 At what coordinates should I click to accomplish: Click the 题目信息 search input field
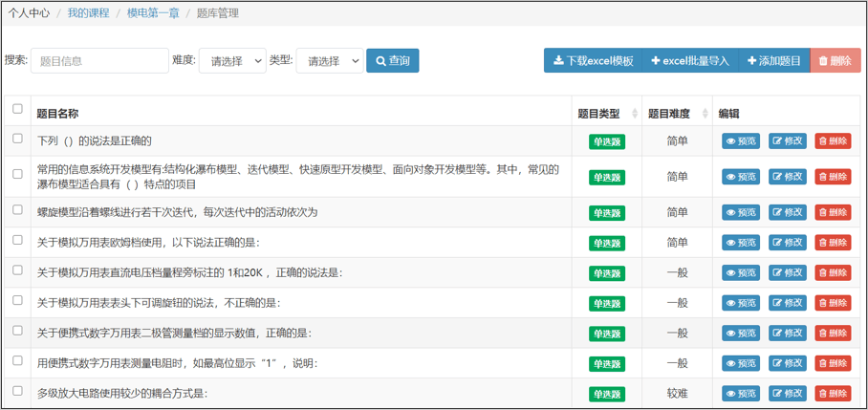pos(99,61)
